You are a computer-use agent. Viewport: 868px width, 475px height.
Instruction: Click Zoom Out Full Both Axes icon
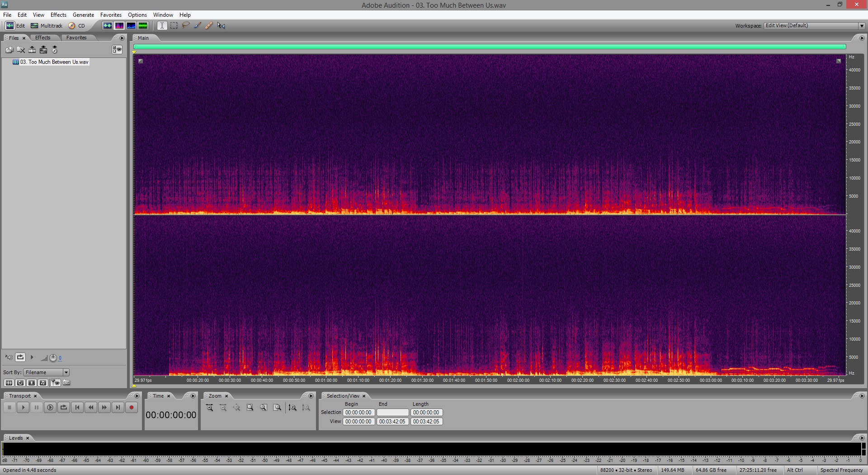(x=236, y=408)
